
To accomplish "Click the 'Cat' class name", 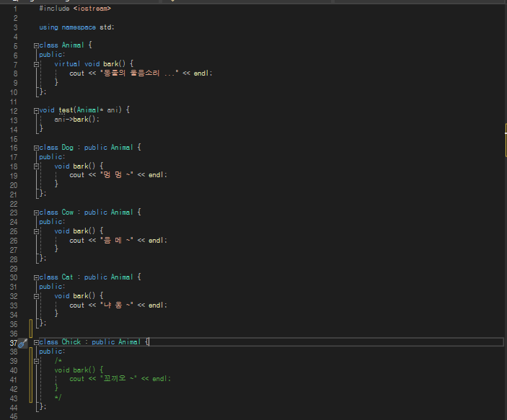I will tap(67, 277).
